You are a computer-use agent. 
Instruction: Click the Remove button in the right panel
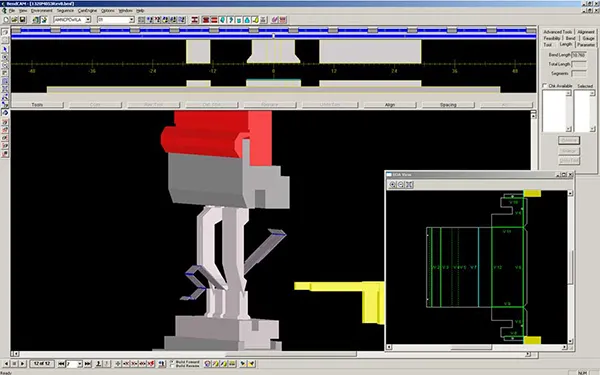[x=569, y=140]
